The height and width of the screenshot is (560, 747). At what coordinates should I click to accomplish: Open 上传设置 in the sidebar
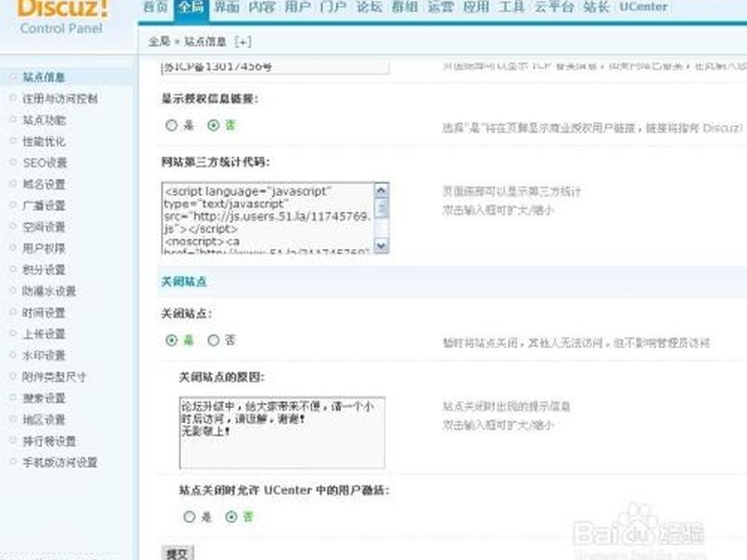coord(44,334)
